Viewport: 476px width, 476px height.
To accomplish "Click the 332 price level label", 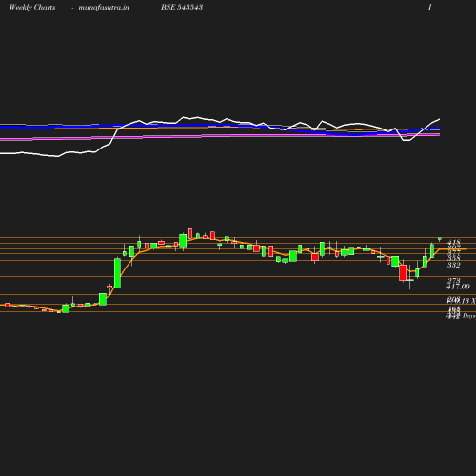I will pos(454,265).
